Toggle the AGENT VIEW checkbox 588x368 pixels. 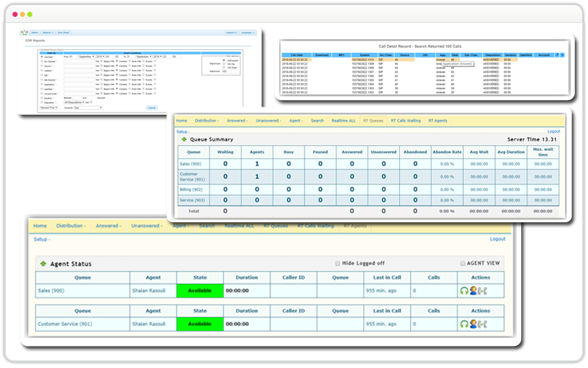click(462, 263)
